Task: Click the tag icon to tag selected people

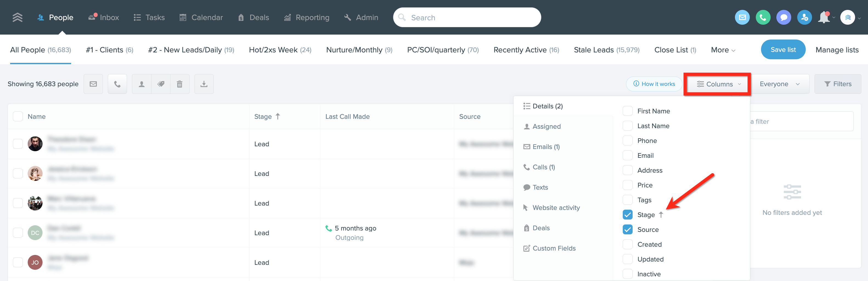Action: pyautogui.click(x=161, y=83)
